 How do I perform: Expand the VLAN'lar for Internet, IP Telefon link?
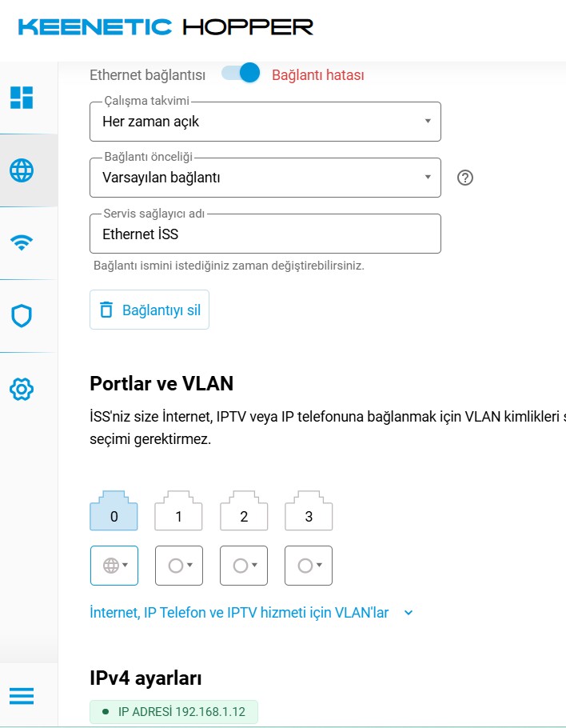pos(251,612)
